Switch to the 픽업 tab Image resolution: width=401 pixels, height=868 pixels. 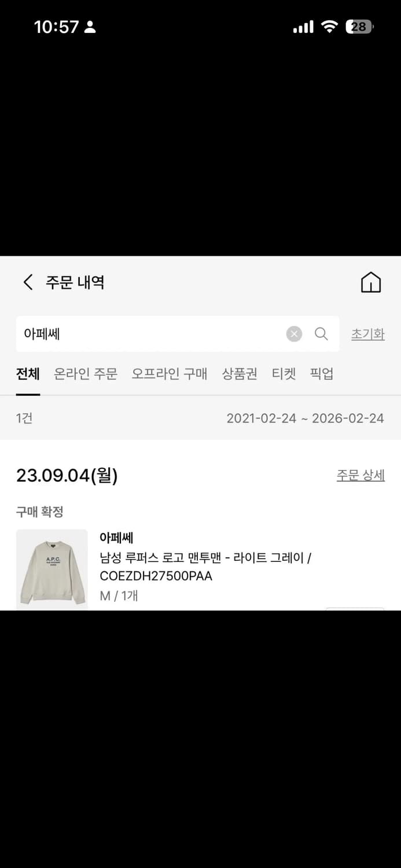tap(322, 374)
